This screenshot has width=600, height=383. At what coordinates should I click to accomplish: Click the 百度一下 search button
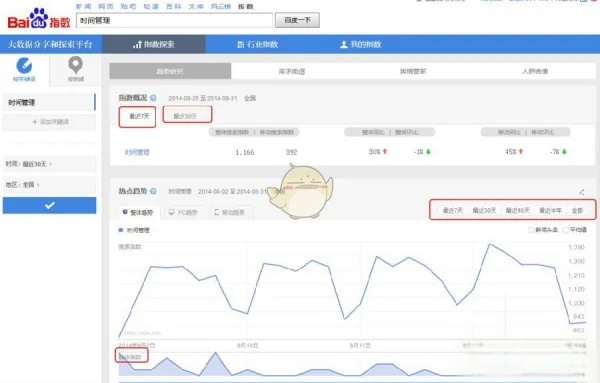click(297, 20)
